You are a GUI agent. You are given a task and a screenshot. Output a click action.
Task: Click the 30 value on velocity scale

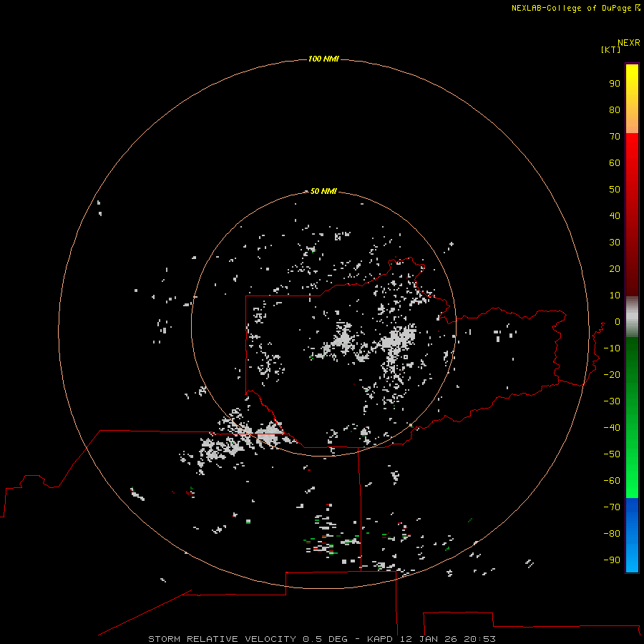615,243
